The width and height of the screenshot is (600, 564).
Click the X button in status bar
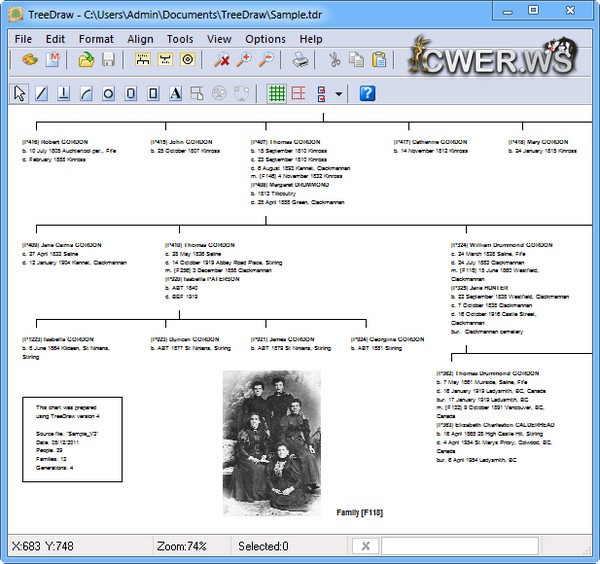click(366, 546)
